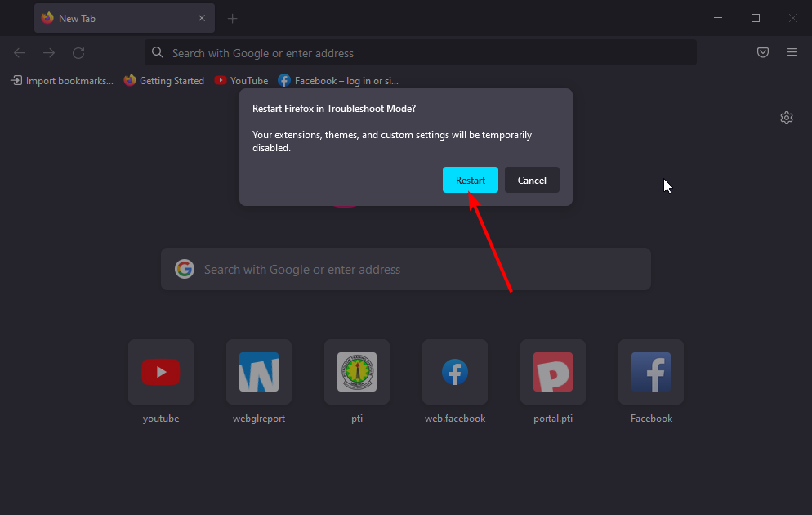The image size is (812, 515).
Task: Open the Firefox application menu
Action: pyautogui.click(x=792, y=52)
